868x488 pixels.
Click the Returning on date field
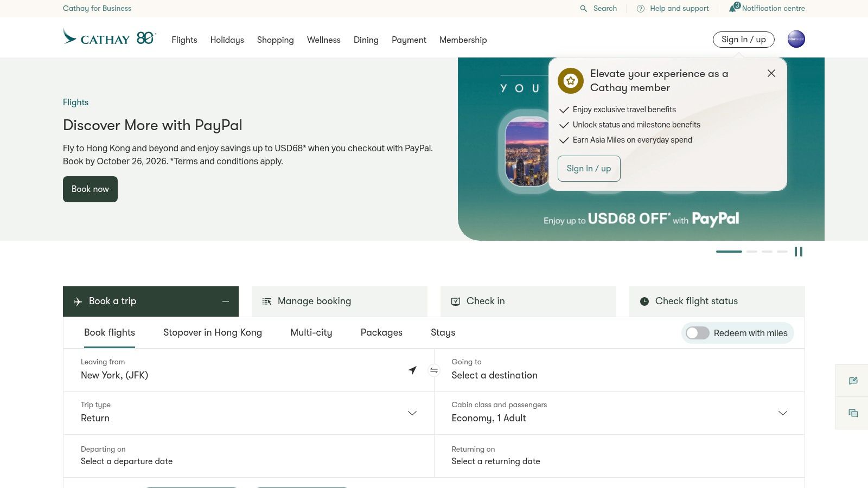point(620,456)
